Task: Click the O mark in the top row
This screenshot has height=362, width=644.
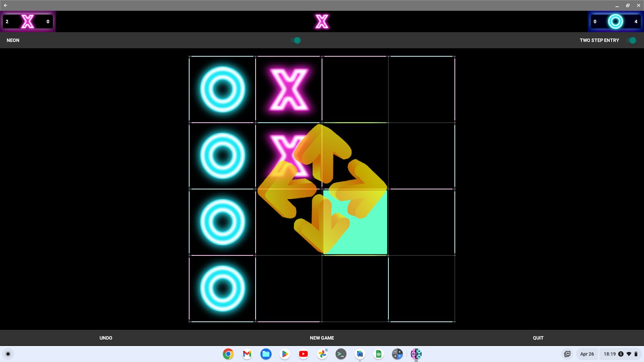Action: (x=223, y=89)
